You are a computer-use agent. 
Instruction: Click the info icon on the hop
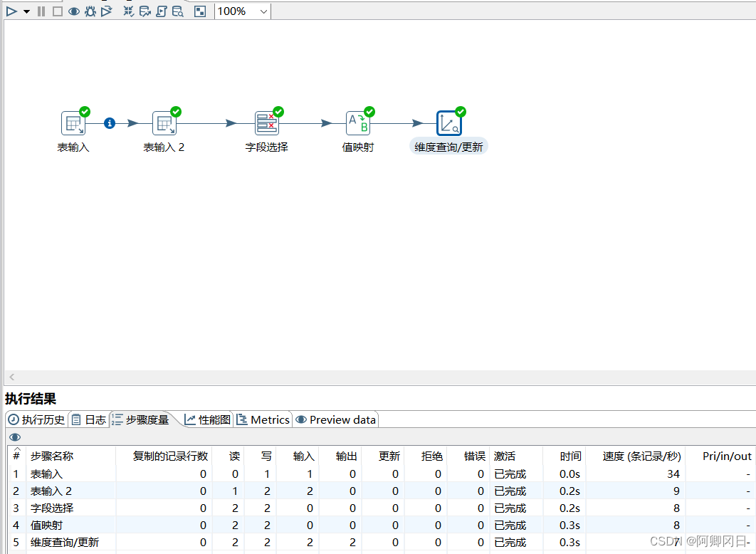[x=110, y=123]
